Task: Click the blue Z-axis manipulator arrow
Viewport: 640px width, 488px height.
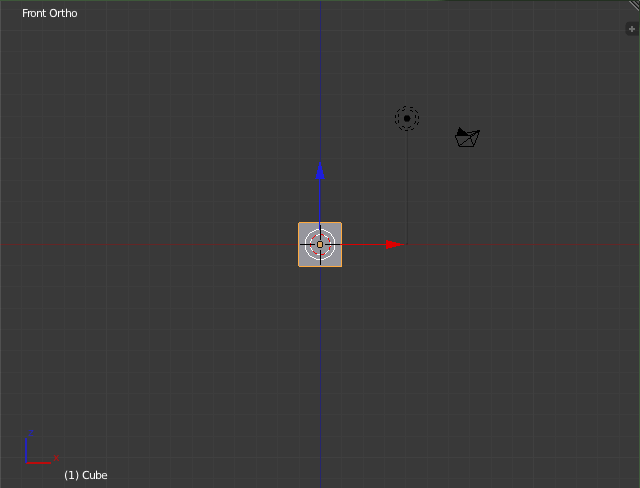Action: [x=320, y=172]
